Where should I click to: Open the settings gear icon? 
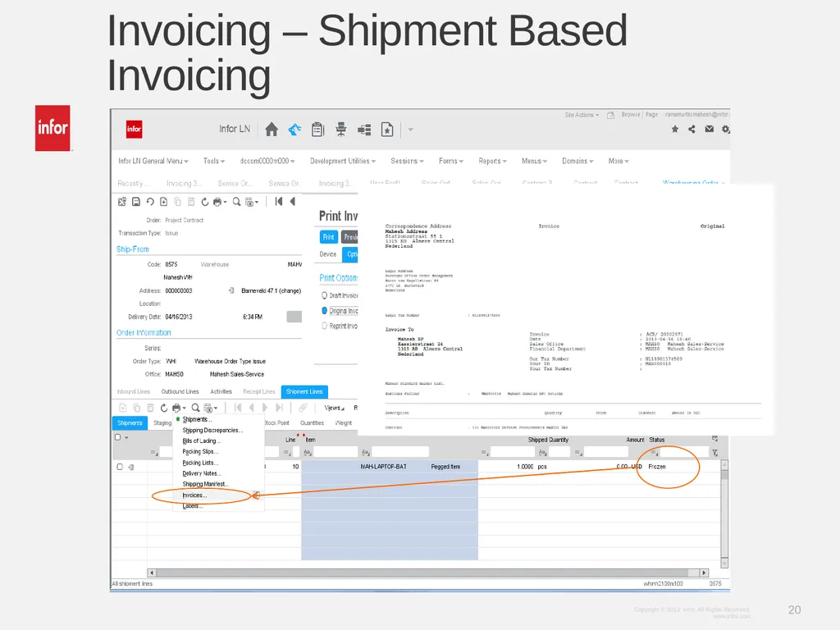coord(726,129)
